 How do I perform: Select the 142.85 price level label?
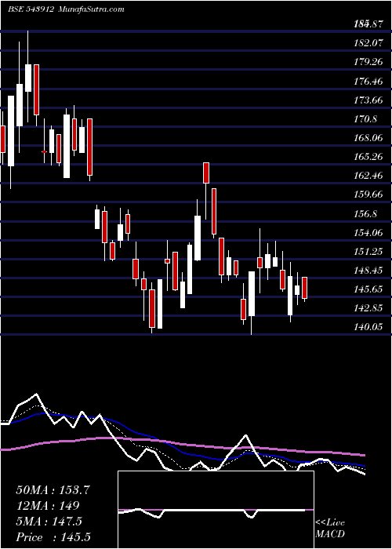368,308
